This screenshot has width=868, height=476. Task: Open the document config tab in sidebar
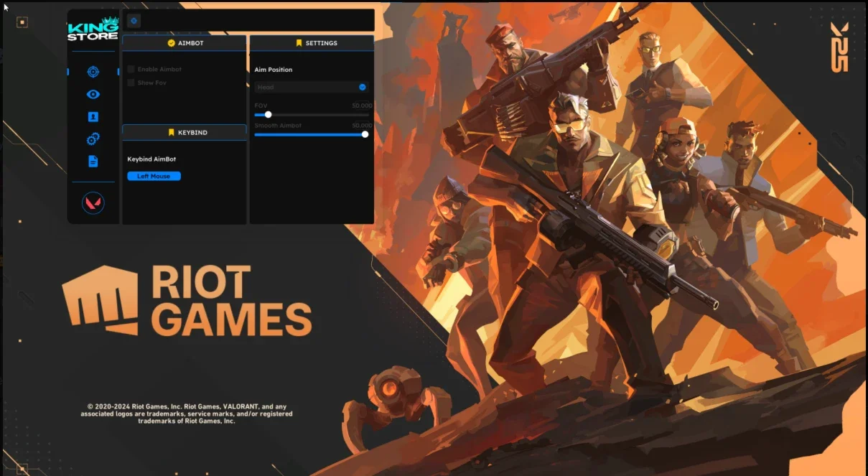click(93, 162)
